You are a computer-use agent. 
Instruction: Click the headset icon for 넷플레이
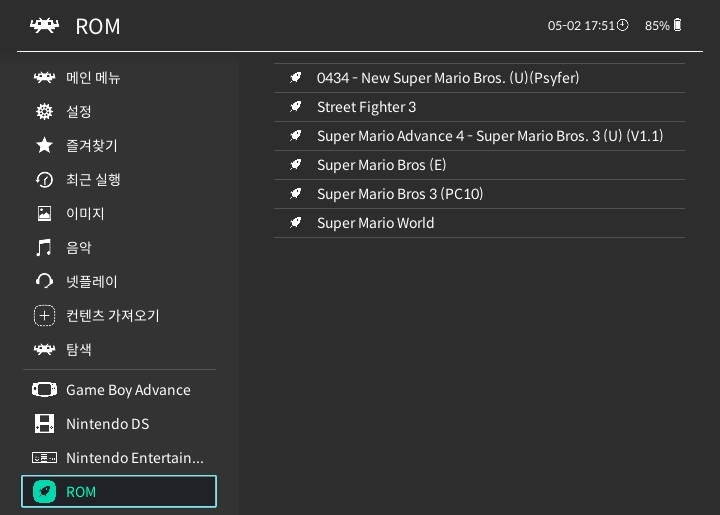point(45,281)
